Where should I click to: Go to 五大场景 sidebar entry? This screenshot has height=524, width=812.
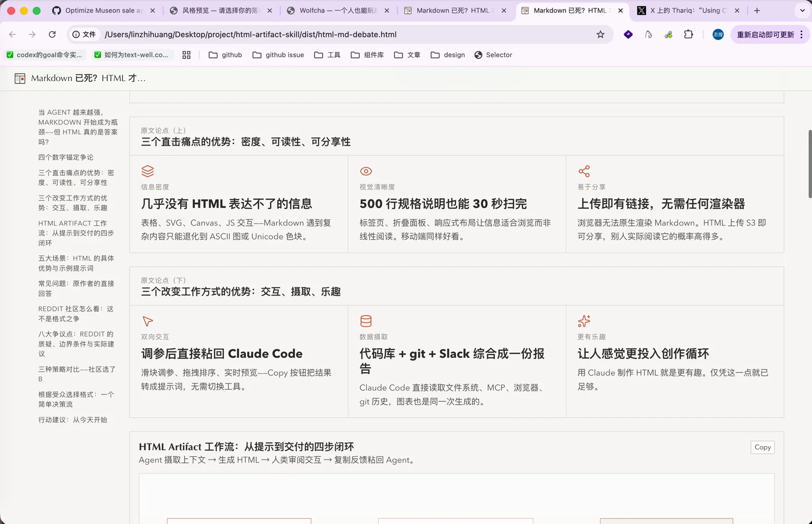tap(77, 263)
